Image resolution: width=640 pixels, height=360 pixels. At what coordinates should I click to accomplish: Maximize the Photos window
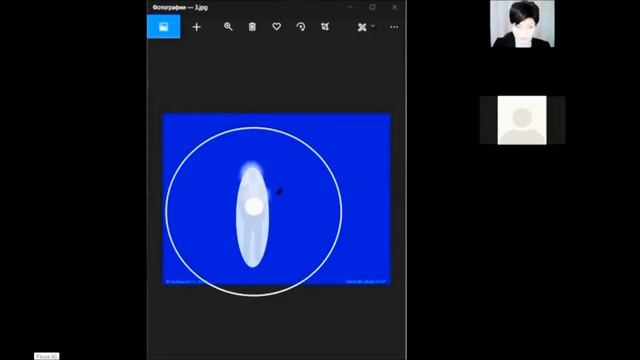pos(372,7)
